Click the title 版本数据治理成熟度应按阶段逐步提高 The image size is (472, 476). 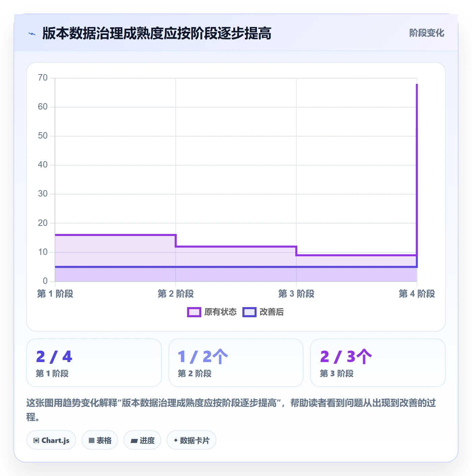pos(157,33)
